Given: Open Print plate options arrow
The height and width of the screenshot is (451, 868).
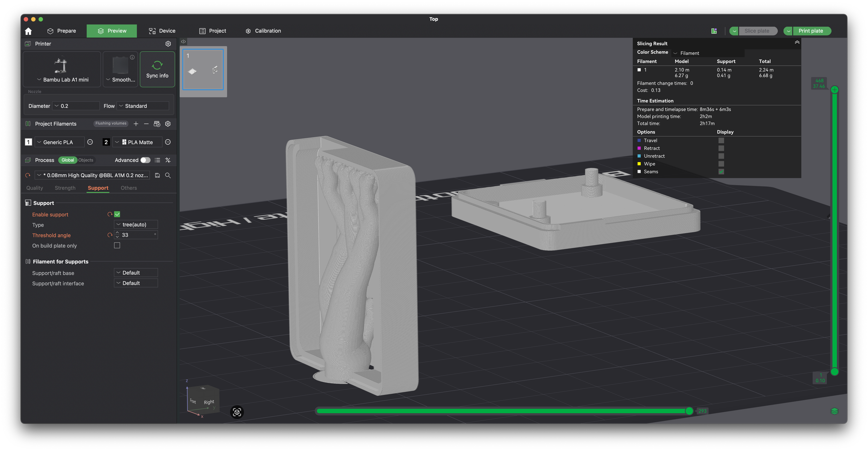Looking at the screenshot, I should pyautogui.click(x=788, y=31).
